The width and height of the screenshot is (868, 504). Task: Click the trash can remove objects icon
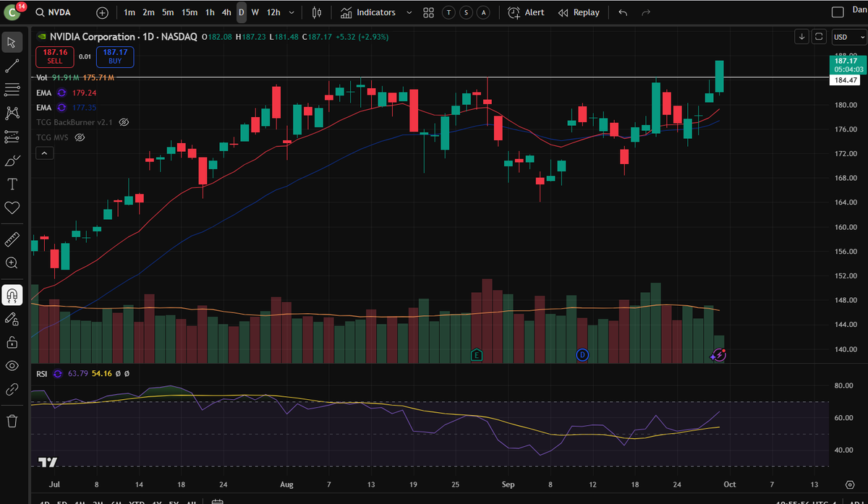click(12, 420)
